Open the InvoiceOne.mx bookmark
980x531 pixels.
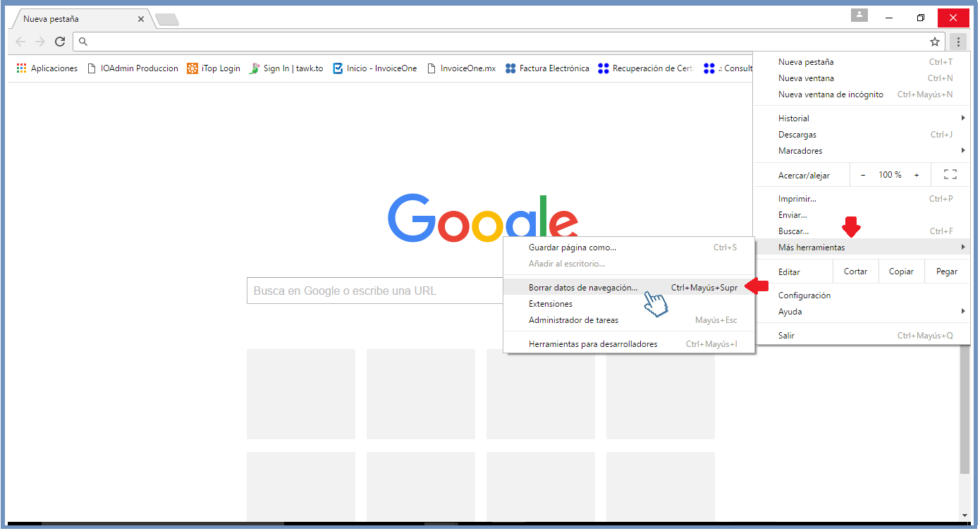461,68
